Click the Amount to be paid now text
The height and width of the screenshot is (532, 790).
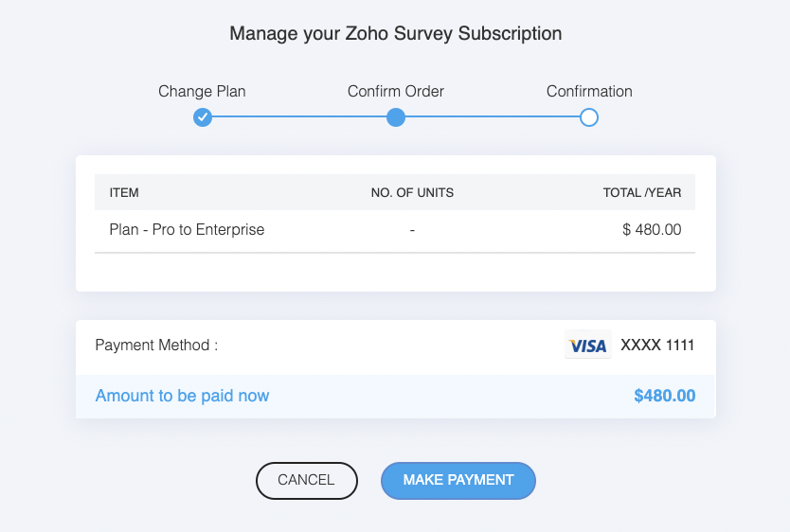click(182, 396)
